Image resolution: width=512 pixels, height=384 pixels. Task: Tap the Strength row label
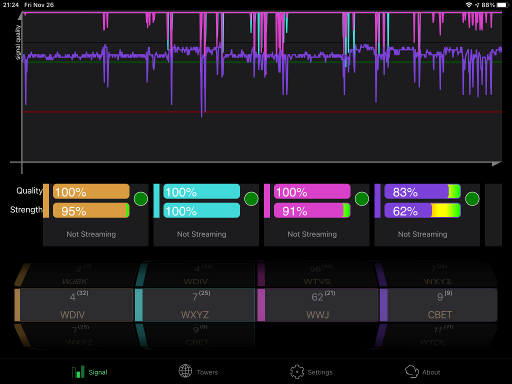point(26,210)
